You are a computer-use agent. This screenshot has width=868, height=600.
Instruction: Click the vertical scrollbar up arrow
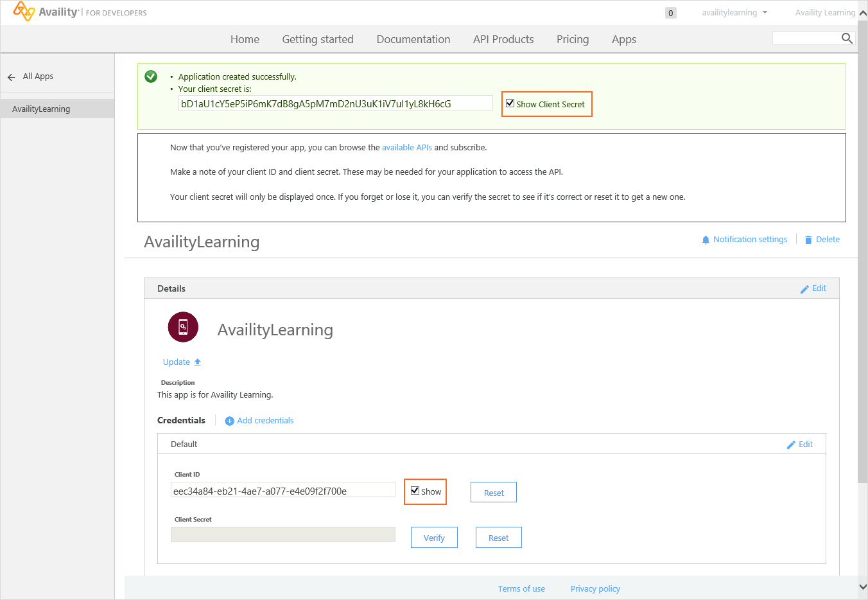pos(863,13)
